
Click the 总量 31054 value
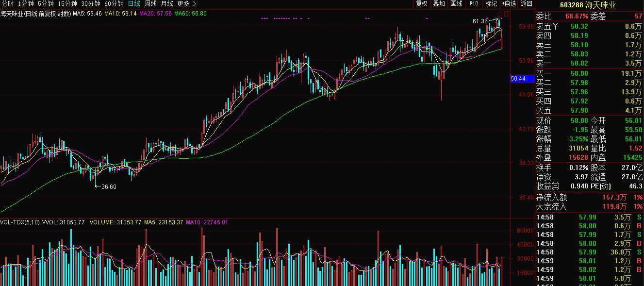pos(578,148)
